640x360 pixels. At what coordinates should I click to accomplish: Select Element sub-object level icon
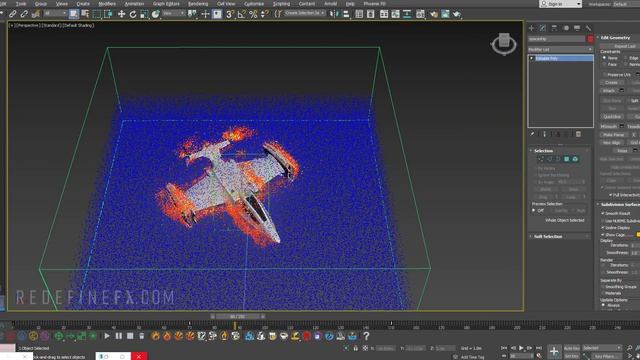[575, 159]
